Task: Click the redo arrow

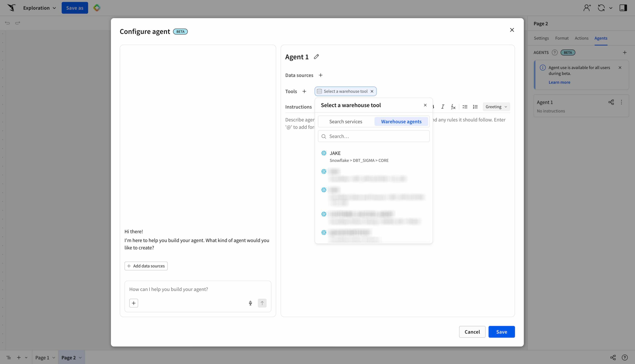Action: click(x=18, y=23)
